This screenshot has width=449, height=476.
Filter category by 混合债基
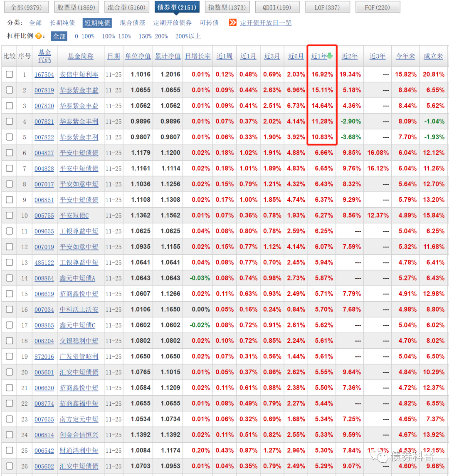point(132,23)
